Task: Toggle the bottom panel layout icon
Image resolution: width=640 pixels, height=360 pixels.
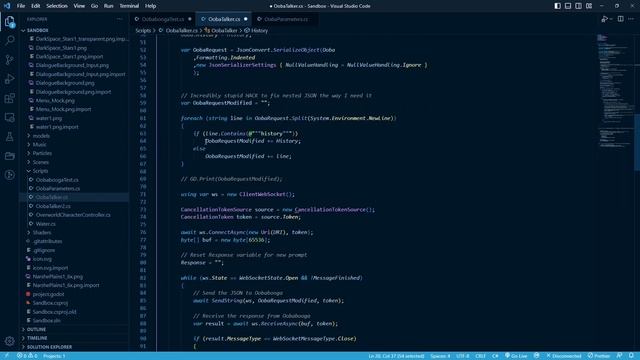Action: [x=568, y=6]
